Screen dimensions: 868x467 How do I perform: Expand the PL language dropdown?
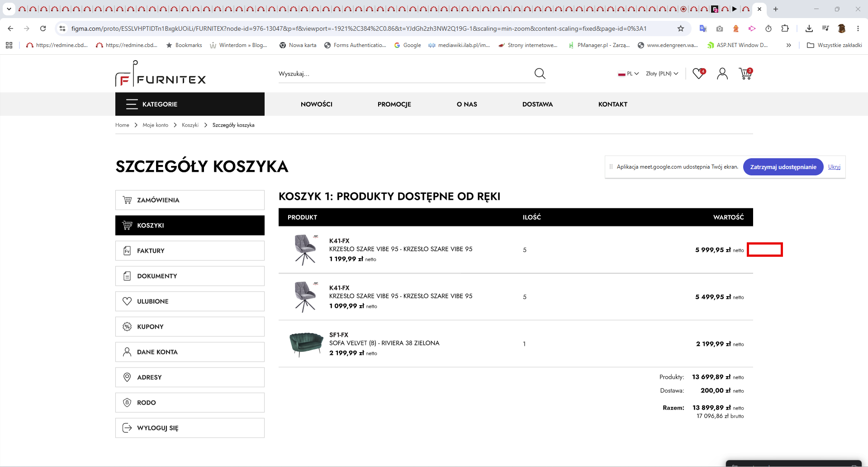click(628, 74)
